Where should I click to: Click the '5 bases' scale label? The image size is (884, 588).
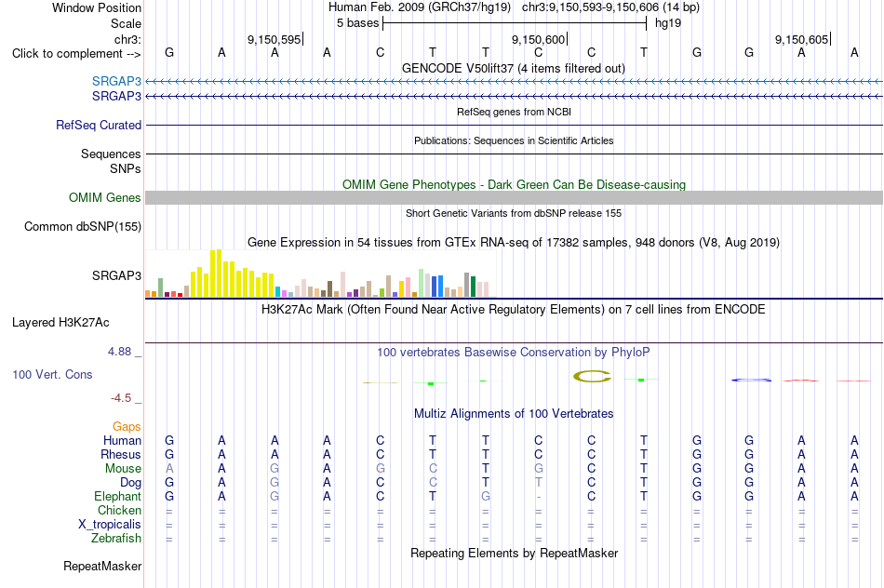358,23
